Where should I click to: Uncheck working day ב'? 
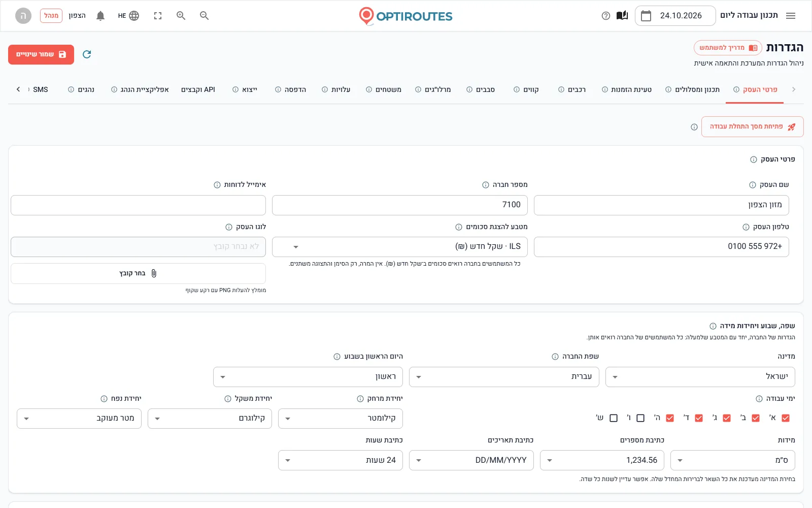(x=756, y=418)
